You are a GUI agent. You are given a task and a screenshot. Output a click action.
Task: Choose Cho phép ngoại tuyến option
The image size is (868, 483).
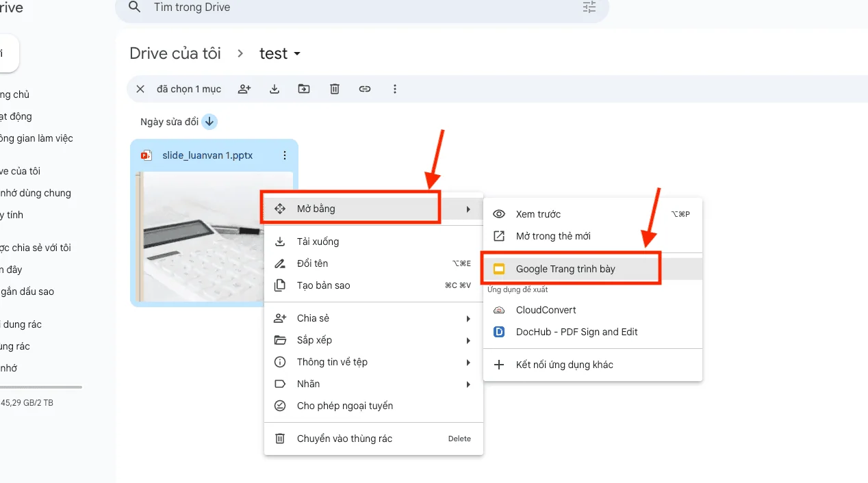(374, 406)
